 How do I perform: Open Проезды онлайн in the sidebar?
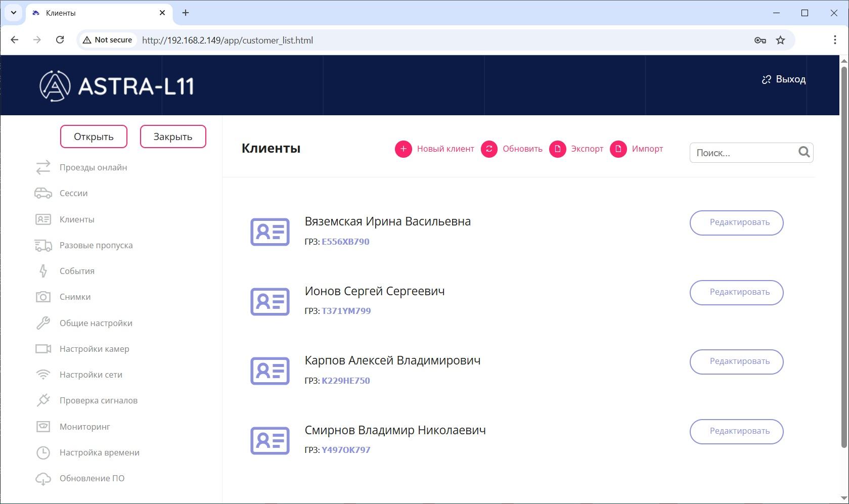coord(93,167)
